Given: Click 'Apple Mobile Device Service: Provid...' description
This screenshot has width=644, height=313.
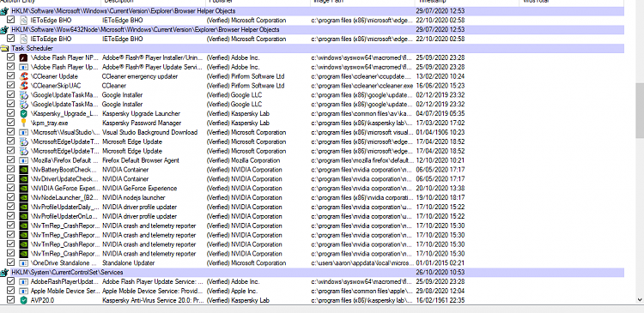Looking at the screenshot, I should tap(152, 292).
